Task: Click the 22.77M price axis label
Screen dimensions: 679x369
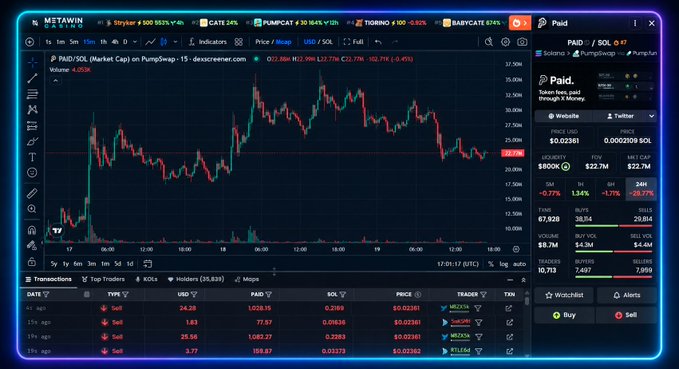Action: click(512, 153)
